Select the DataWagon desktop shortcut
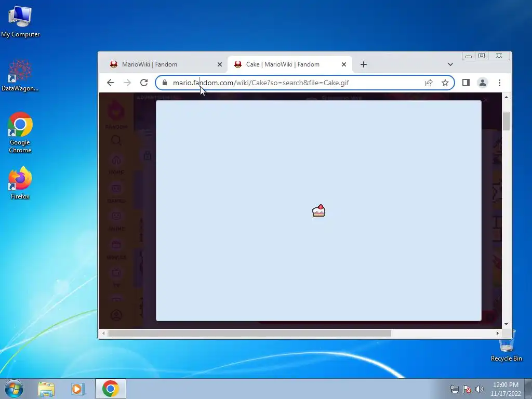 20,75
